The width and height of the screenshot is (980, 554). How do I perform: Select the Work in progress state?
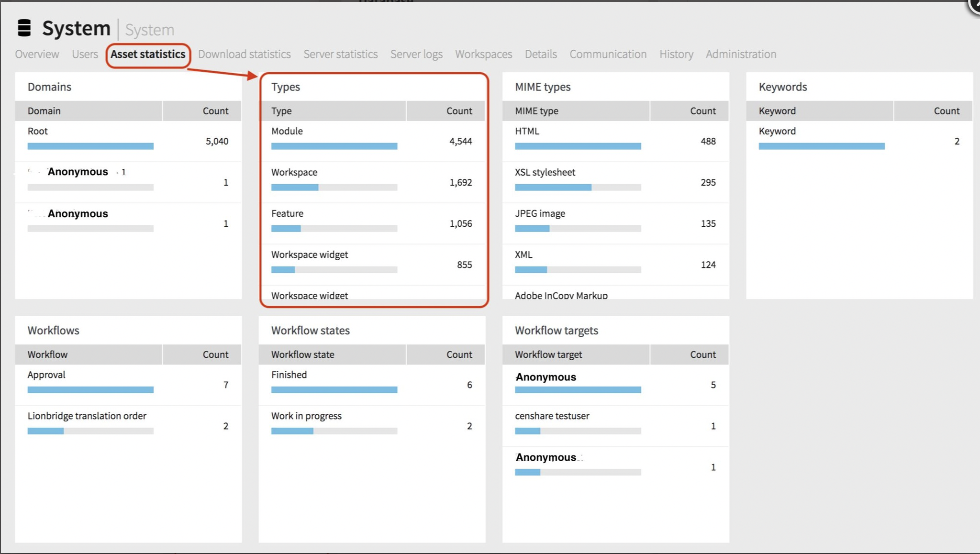coord(306,416)
